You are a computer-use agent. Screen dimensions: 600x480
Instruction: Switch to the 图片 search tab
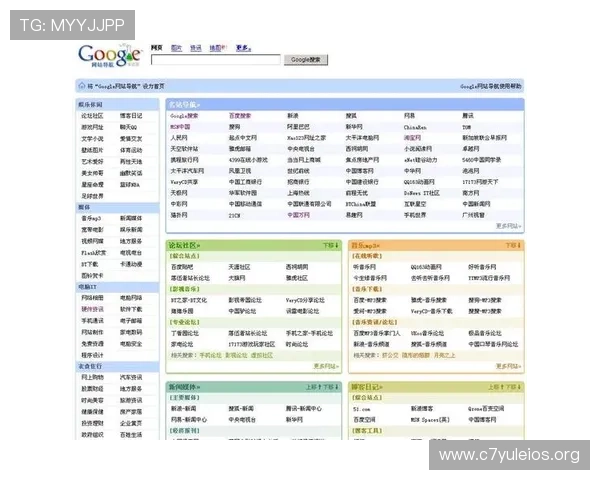[176, 48]
